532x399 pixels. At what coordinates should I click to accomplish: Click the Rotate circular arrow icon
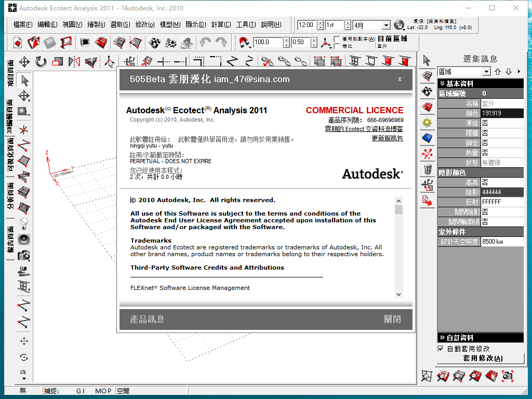click(x=41, y=62)
